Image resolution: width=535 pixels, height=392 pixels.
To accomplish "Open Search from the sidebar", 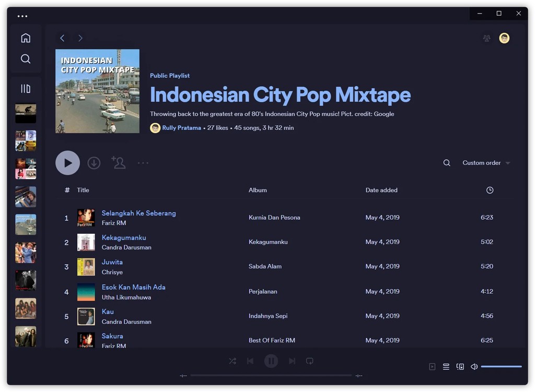I will click(x=25, y=58).
